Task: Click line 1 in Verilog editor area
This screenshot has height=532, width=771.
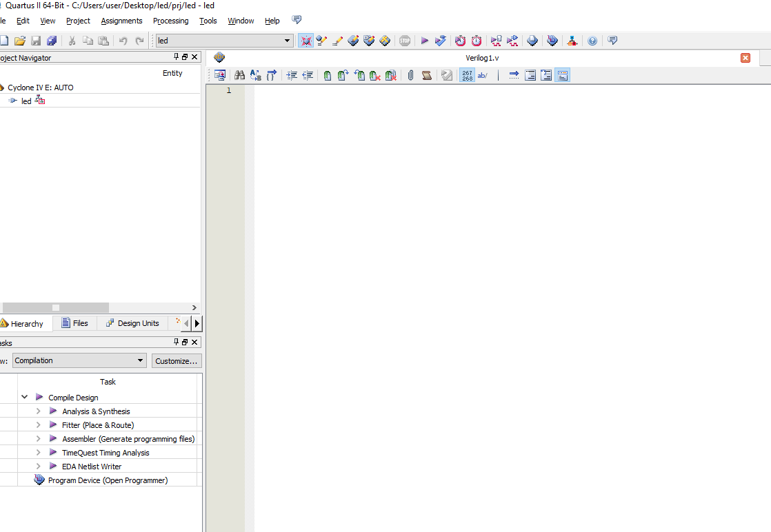Action: 512,90
